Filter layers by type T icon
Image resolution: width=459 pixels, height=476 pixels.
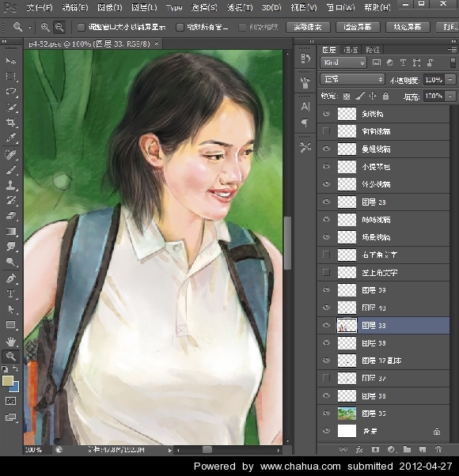pyautogui.click(x=403, y=62)
